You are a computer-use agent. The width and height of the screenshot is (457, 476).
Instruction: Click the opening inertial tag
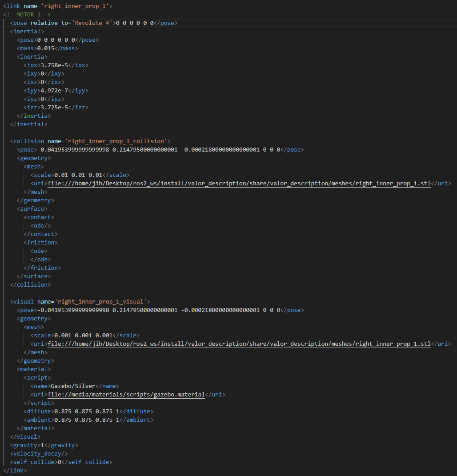(27, 32)
